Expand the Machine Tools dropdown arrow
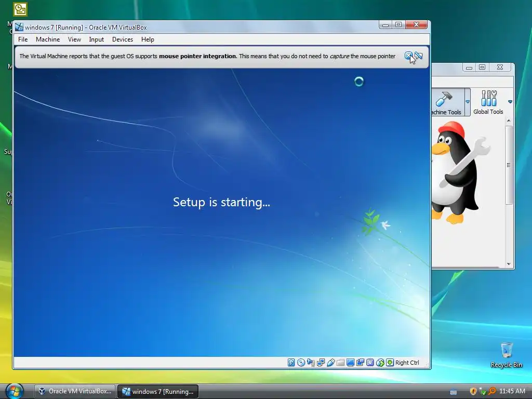This screenshot has width=532, height=399. click(468, 102)
